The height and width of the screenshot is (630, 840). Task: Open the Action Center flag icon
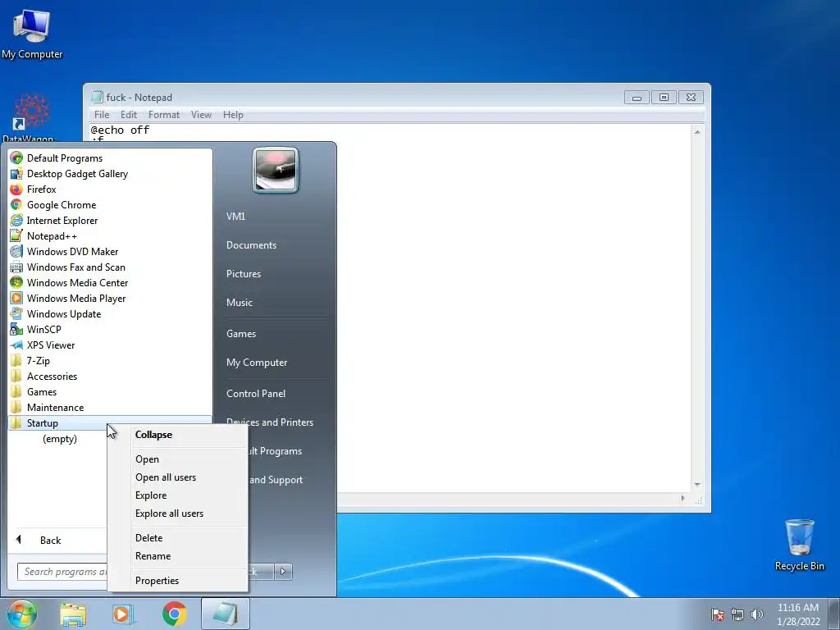(718, 614)
